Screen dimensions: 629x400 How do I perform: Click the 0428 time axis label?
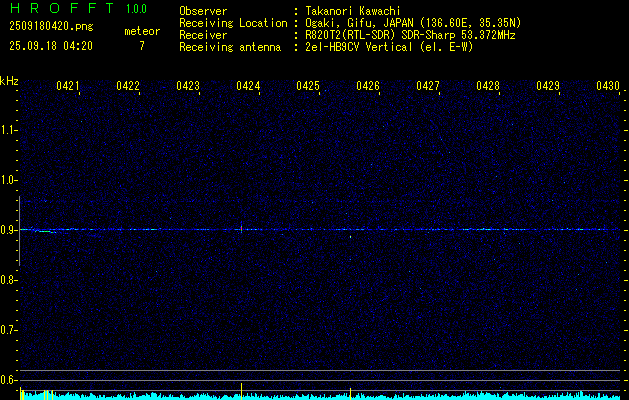point(488,85)
